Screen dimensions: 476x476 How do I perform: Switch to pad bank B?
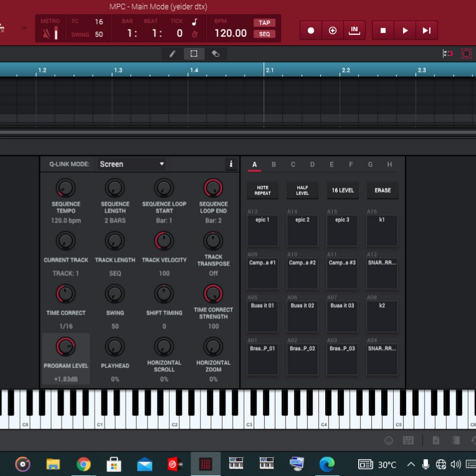coord(273,164)
